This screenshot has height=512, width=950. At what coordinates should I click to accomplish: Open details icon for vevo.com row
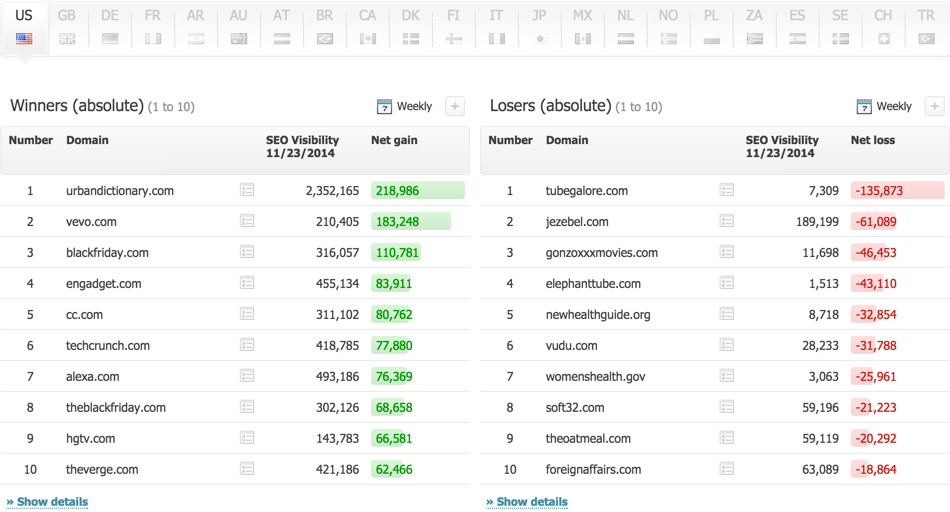pyautogui.click(x=247, y=221)
